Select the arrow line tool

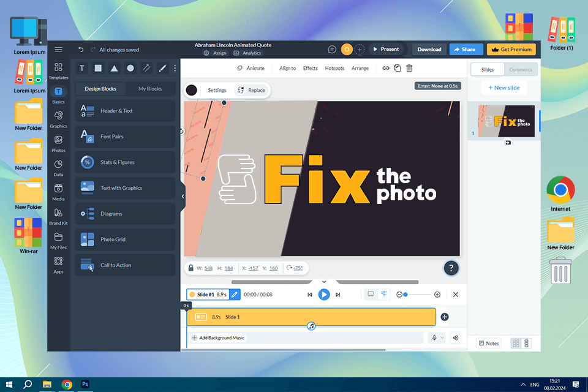(146, 68)
